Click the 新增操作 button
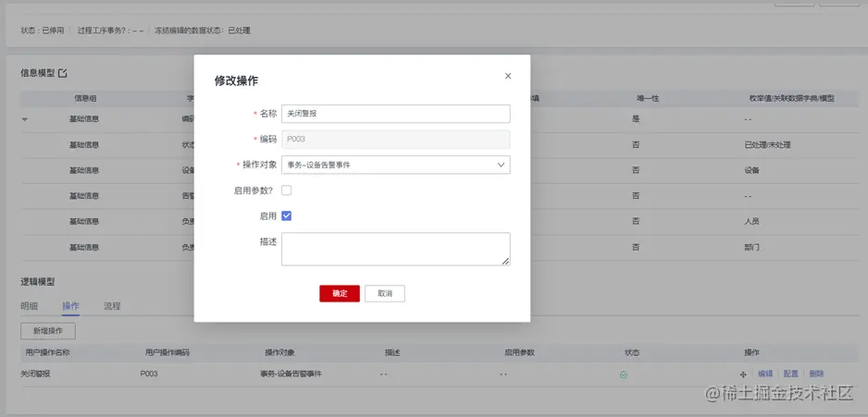 pyautogui.click(x=47, y=331)
